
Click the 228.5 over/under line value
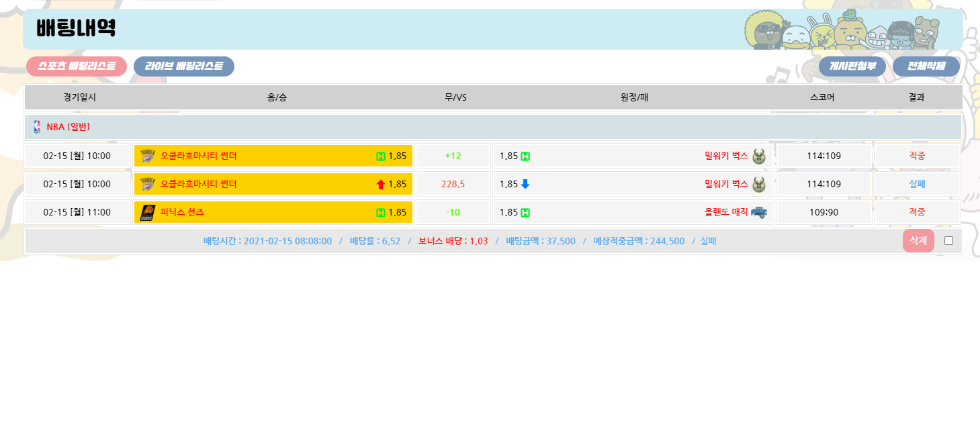tap(453, 185)
